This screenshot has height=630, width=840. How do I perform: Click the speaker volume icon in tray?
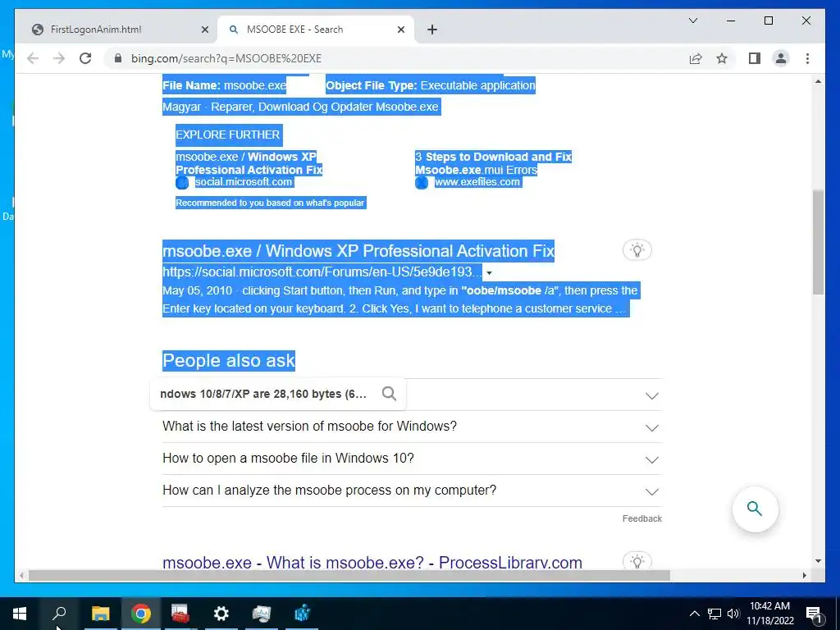(733, 614)
